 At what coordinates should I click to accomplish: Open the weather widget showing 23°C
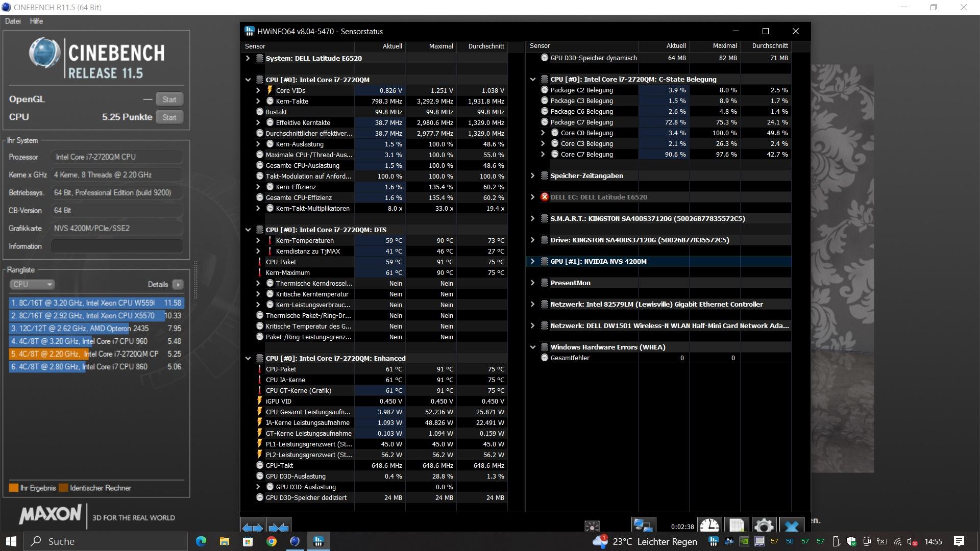(645, 541)
